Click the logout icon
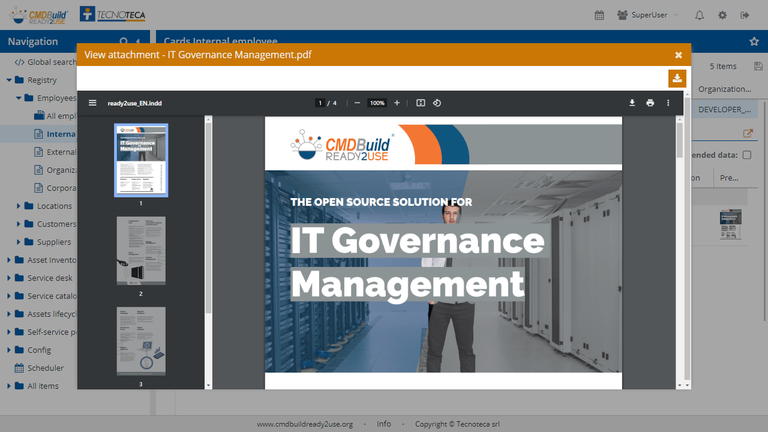The width and height of the screenshot is (768, 432). [x=744, y=15]
